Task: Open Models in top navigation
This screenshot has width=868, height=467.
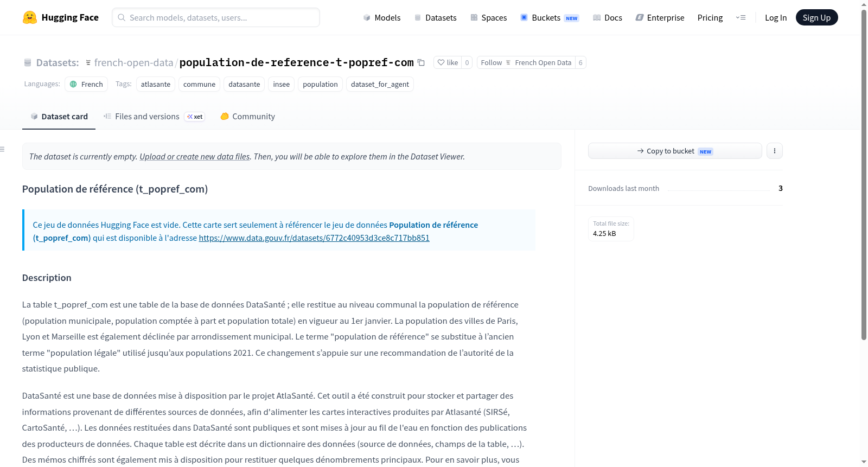Action: (x=382, y=17)
